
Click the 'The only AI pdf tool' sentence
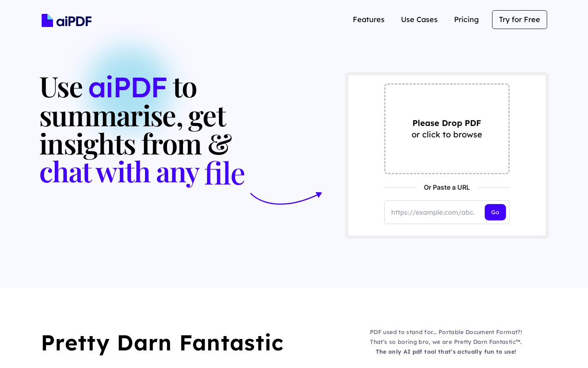coord(446,352)
